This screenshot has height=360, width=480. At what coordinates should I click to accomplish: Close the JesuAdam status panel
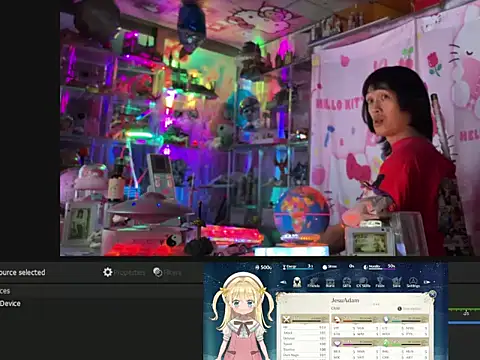(x=432, y=294)
